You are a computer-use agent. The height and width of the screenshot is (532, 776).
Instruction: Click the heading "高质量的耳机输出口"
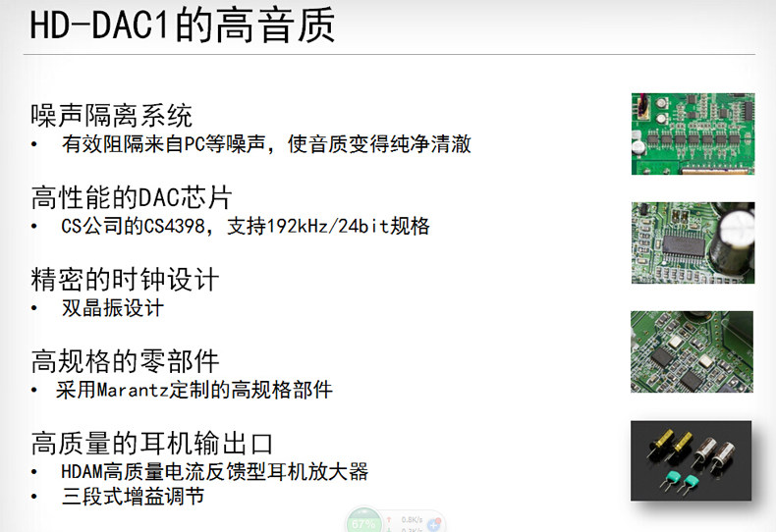tap(152, 443)
